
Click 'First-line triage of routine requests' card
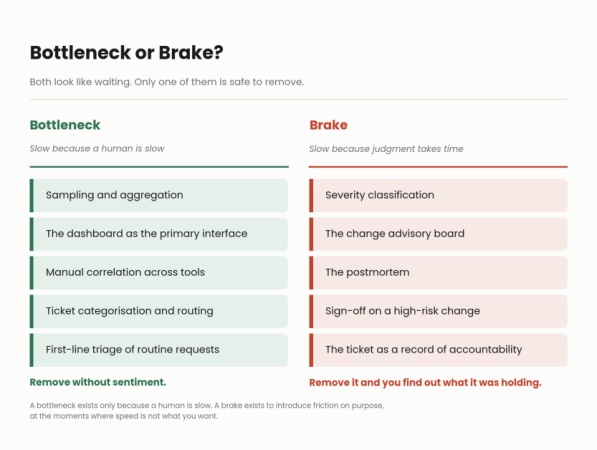(159, 350)
